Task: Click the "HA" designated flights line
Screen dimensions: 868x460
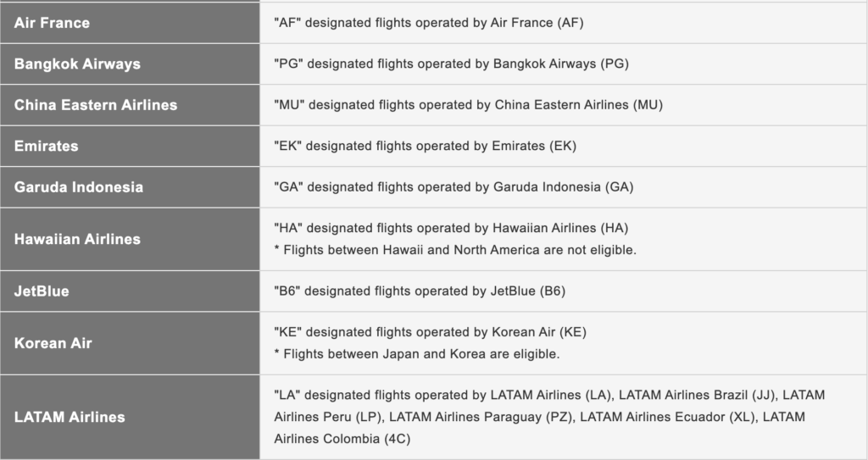Action: click(451, 229)
